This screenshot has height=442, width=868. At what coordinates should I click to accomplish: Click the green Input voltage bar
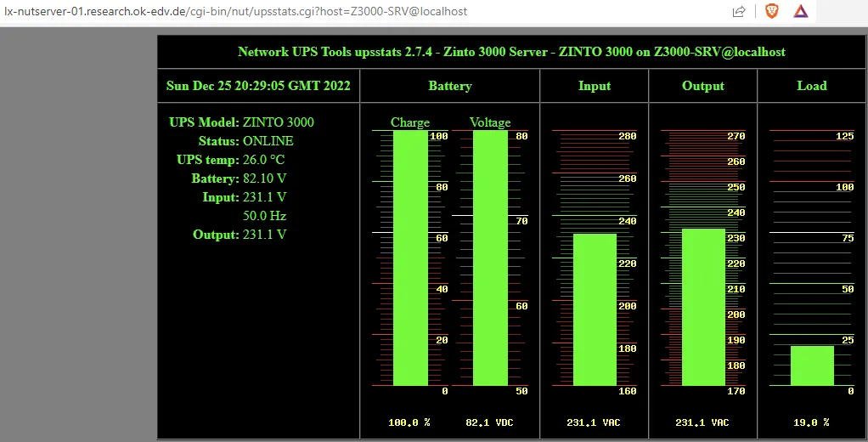(595, 309)
